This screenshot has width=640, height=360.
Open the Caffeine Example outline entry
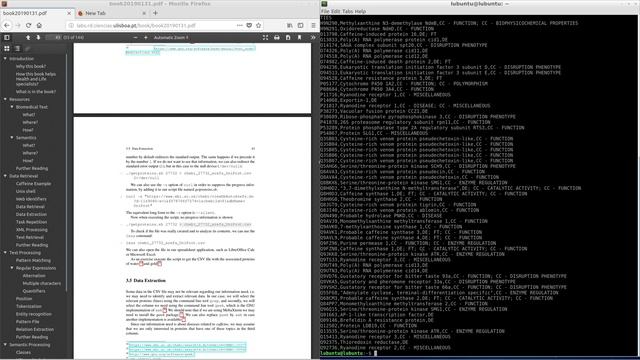33,184
